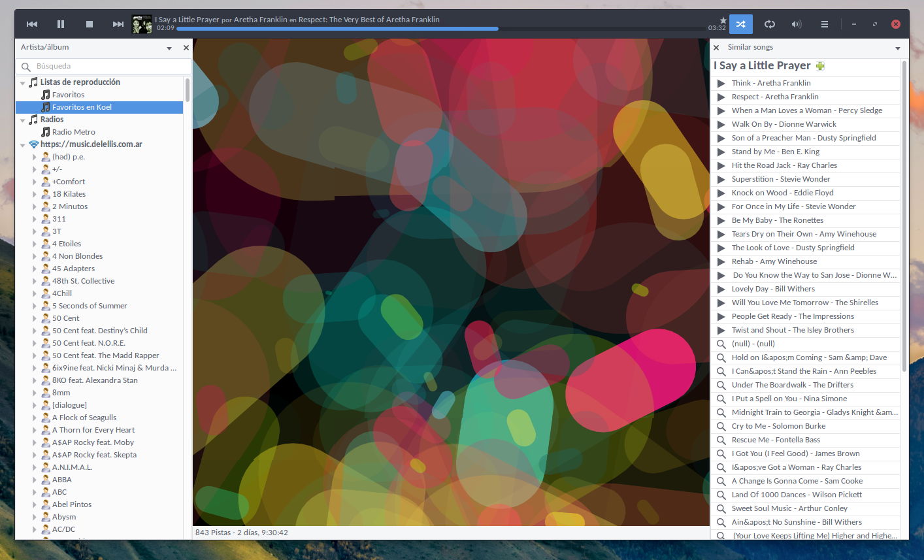This screenshot has height=560, width=924.
Task: Open the Similar songs panel dropdown
Action: [x=898, y=48]
